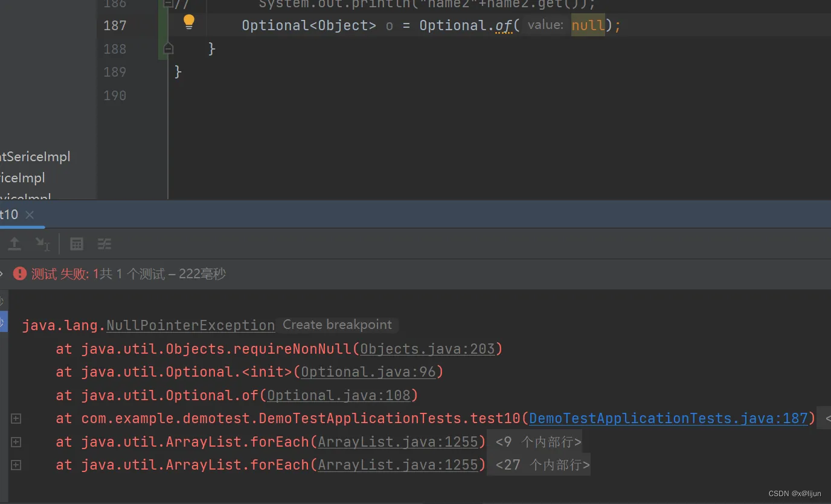Click line number 190 in the gutter
The width and height of the screenshot is (831, 504).
click(x=115, y=95)
